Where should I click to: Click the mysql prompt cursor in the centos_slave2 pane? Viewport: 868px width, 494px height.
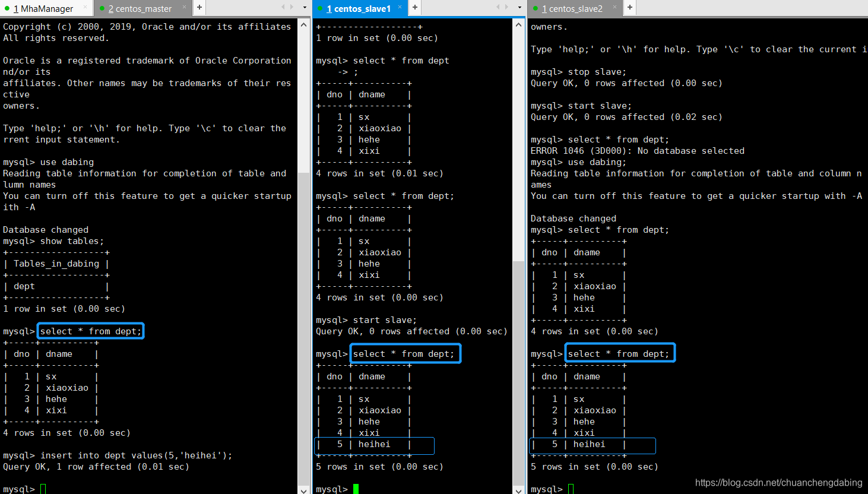pos(571,489)
